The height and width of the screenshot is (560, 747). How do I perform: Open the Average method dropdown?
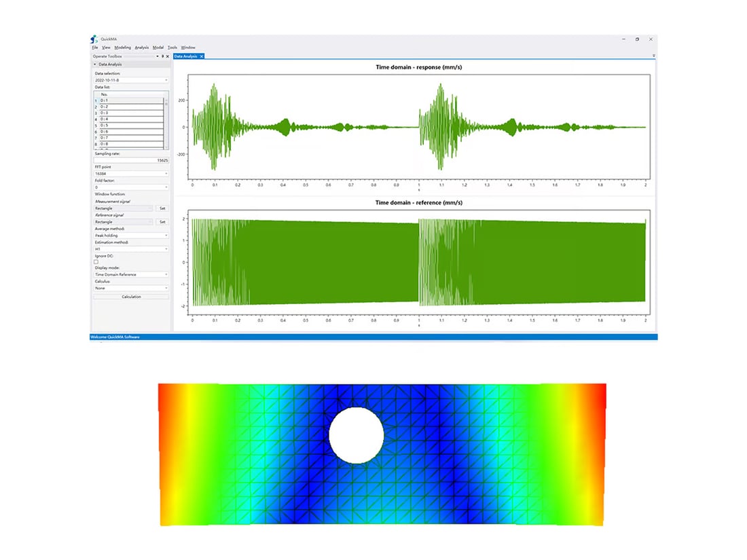tap(131, 236)
